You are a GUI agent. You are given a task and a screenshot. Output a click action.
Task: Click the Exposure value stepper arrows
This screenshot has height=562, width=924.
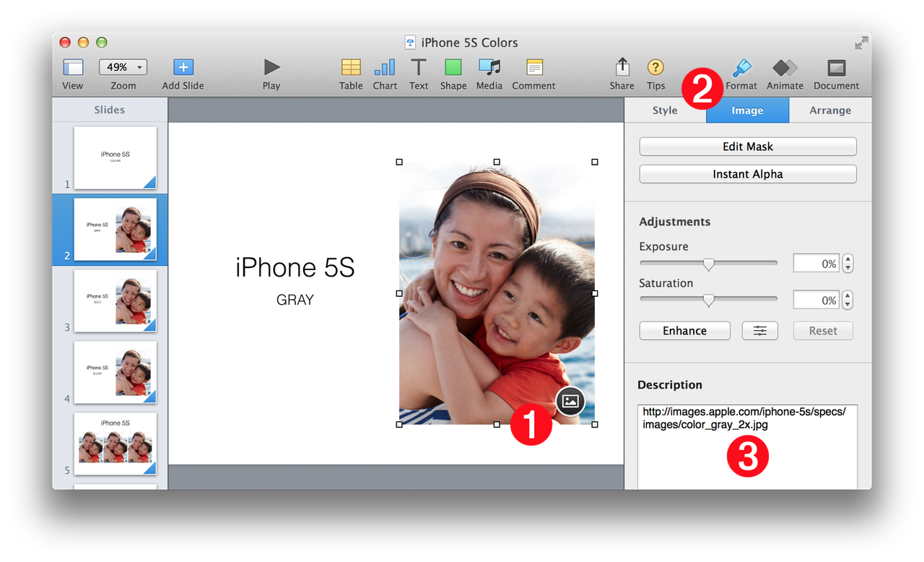(848, 264)
